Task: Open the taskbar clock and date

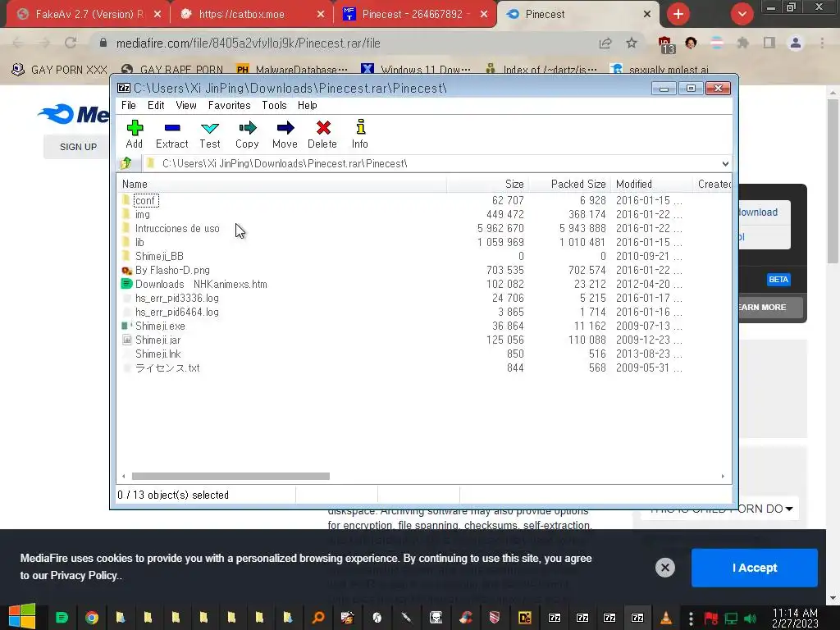Action: tap(795, 618)
